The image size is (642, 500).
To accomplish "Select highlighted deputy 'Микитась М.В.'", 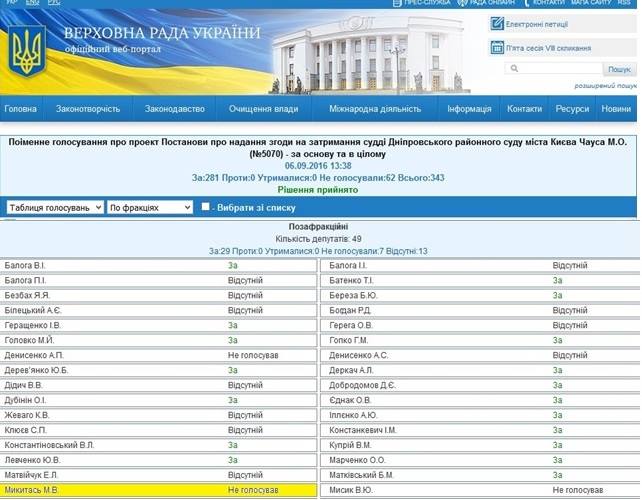I will click(32, 490).
